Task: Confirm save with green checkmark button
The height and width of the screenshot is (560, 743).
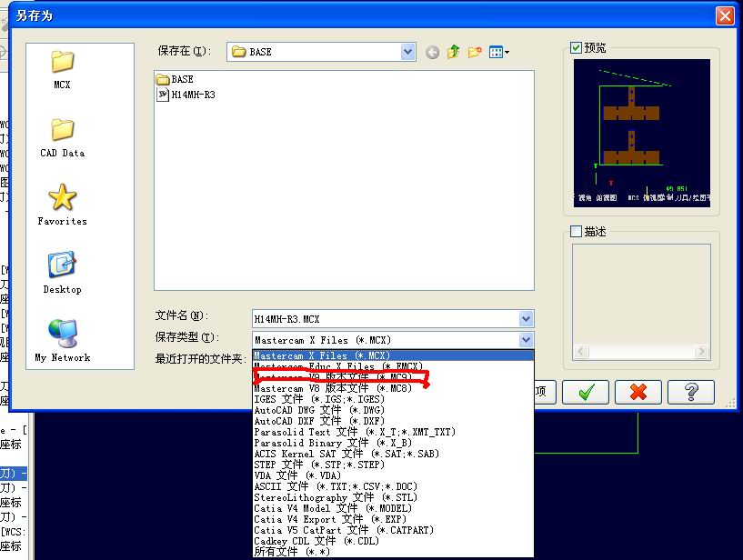Action: 586,392
